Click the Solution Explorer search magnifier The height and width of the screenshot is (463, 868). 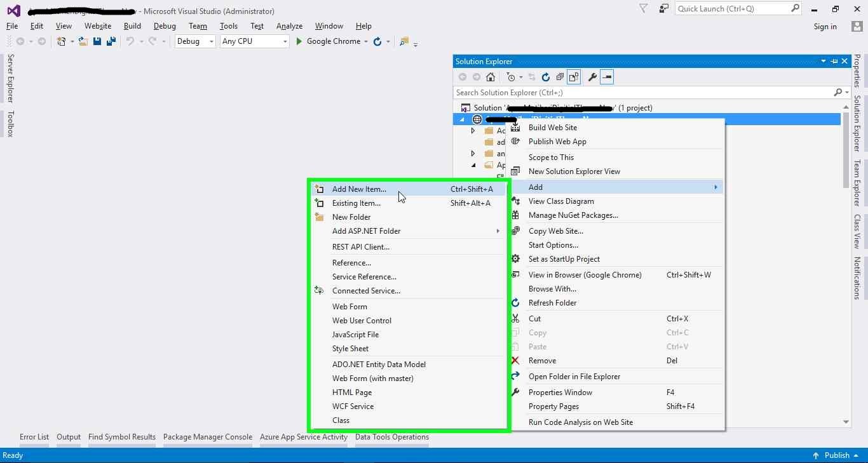(837, 93)
